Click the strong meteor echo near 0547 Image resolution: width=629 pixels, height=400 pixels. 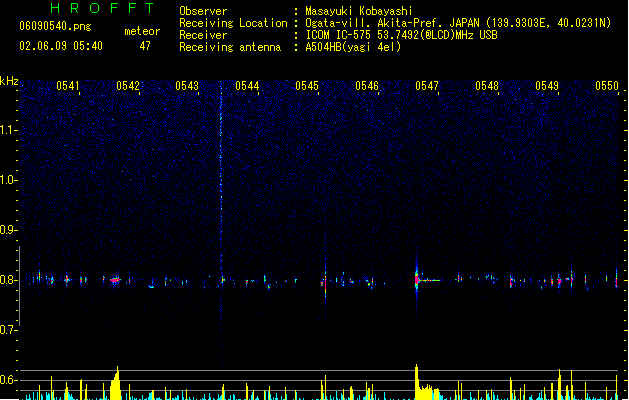pos(417,279)
